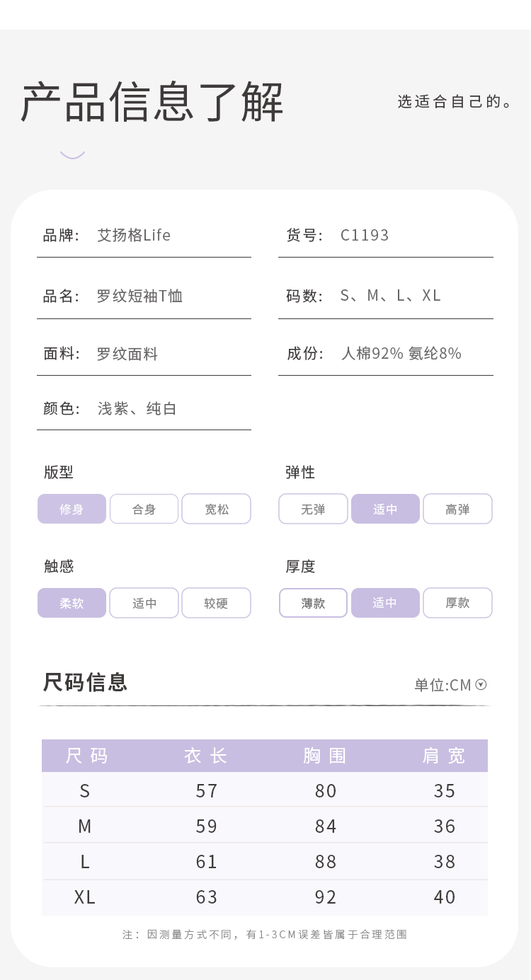
Task: Click the 货号 C1193 field
Action: (365, 235)
